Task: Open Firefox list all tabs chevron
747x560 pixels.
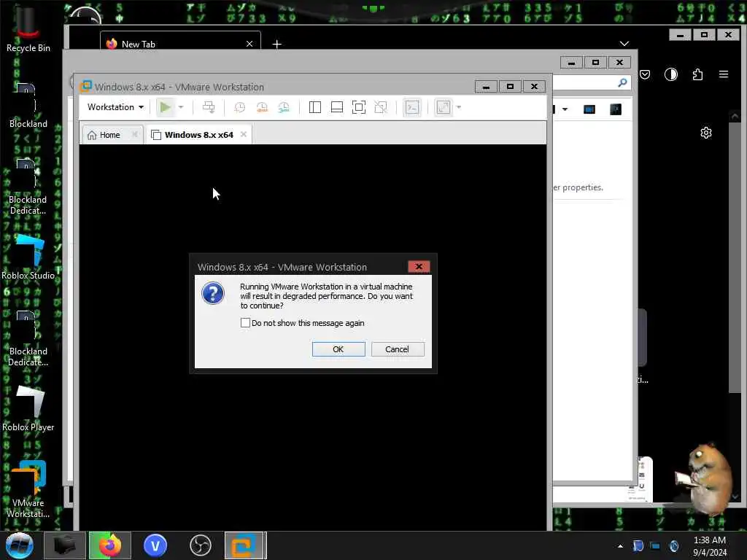Action: (624, 43)
